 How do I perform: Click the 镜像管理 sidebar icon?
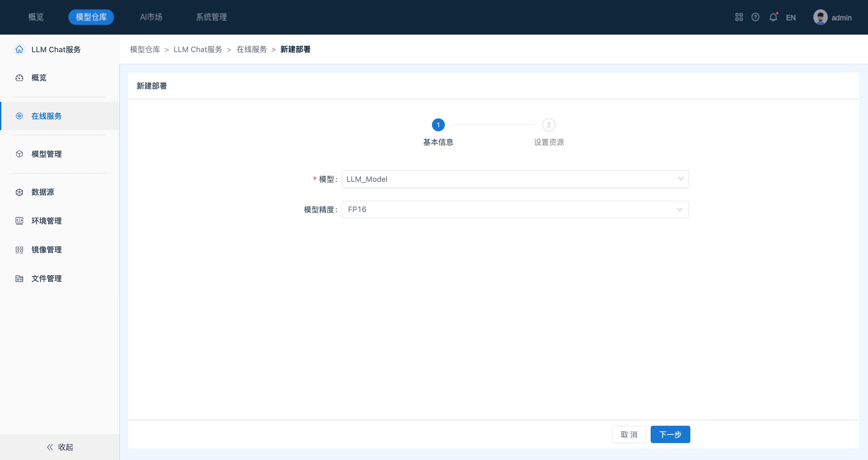(19, 250)
